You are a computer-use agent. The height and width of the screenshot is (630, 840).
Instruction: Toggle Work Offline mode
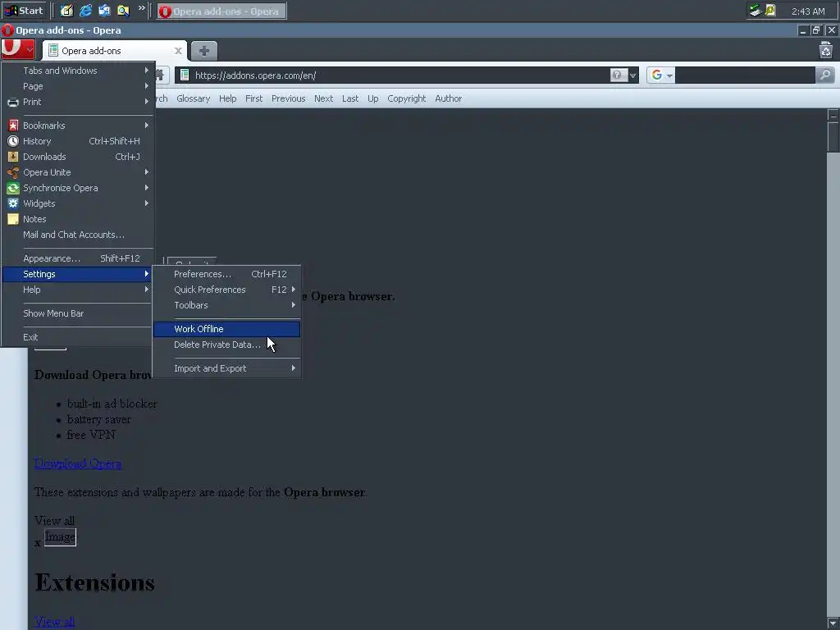[x=226, y=329]
